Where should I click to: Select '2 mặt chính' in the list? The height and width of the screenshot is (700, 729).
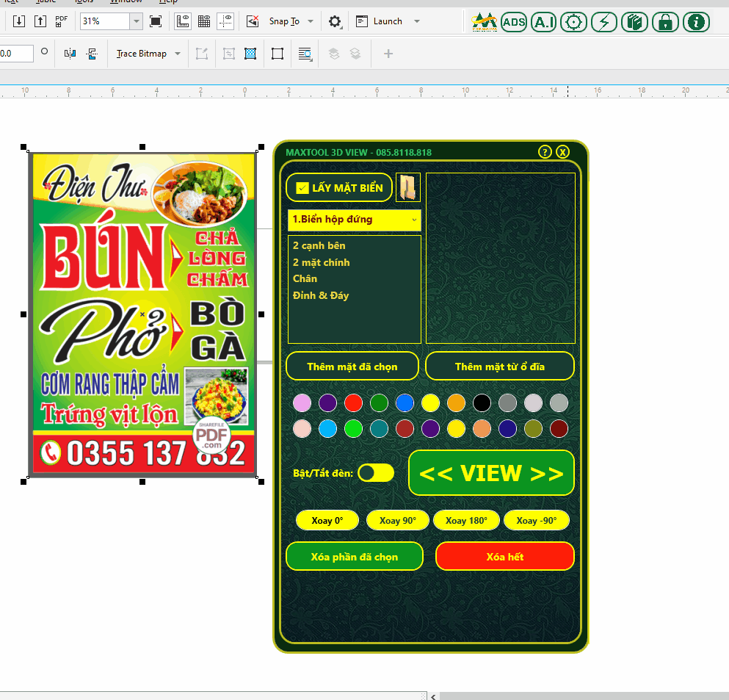point(322,262)
